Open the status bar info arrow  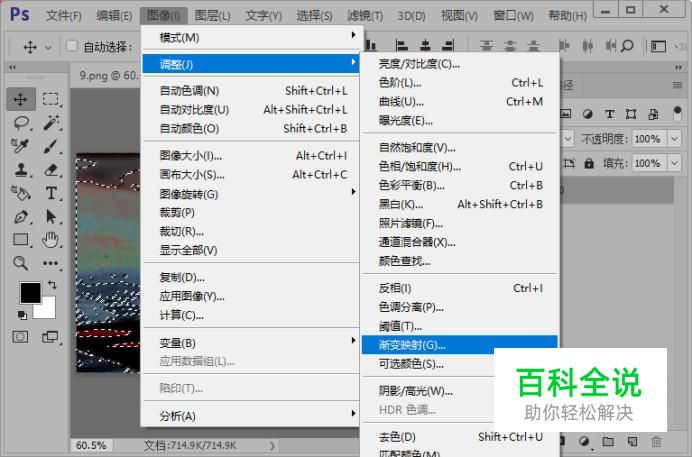tap(272, 446)
